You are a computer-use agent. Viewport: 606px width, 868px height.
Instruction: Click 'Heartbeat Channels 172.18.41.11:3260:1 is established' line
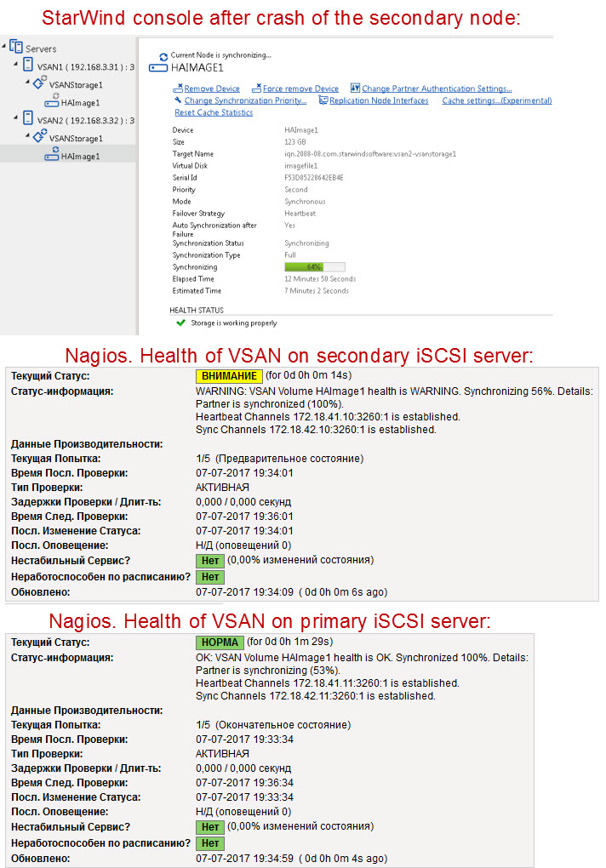pyautogui.click(x=328, y=683)
